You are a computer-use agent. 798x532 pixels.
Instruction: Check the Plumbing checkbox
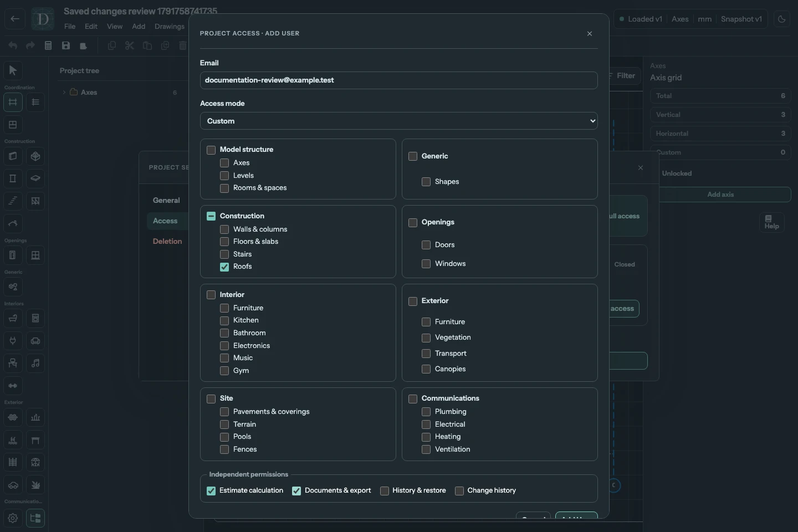tap(426, 412)
